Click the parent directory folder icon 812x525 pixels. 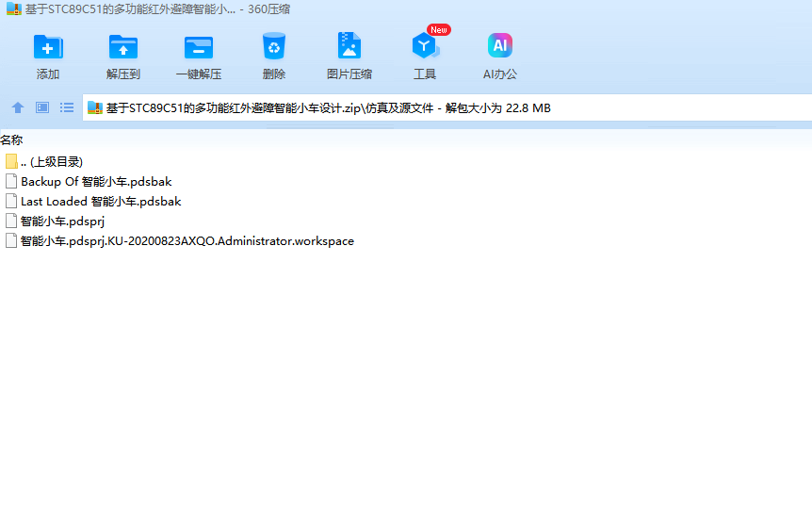tap(11, 162)
